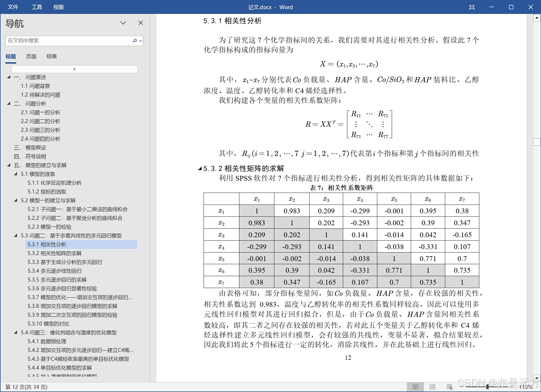Go to heading 2.1 问题一的分析
The width and height of the screenshot is (541, 392).
(40, 112)
